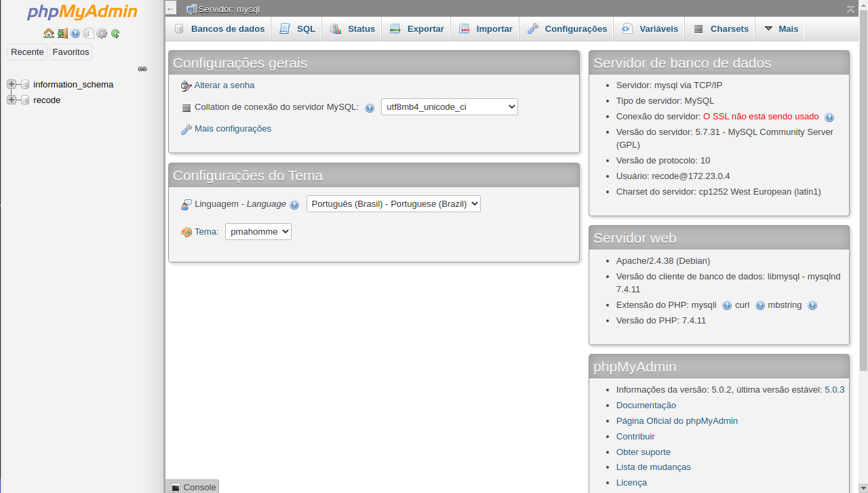Click the Console terminal icon
Viewport: 868px width, 493px height.
[176, 488]
